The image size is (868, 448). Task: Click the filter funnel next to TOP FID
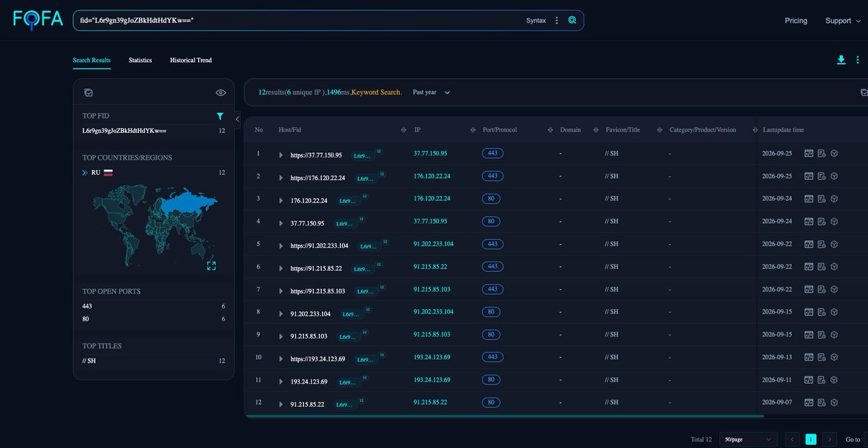pyautogui.click(x=220, y=116)
